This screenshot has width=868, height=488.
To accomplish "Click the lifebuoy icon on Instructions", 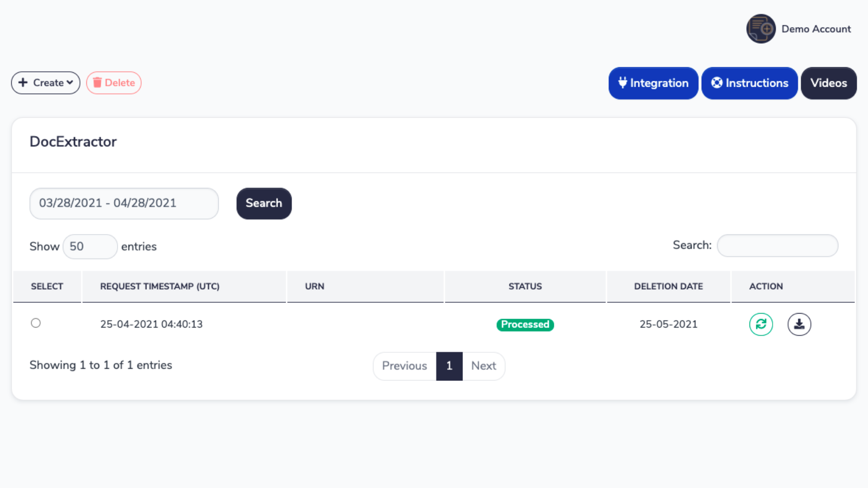I will click(717, 83).
